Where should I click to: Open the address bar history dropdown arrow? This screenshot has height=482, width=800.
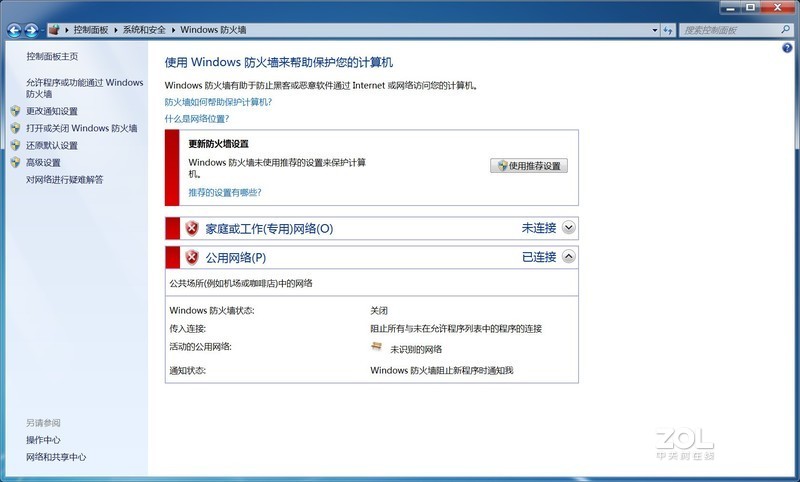(655, 30)
